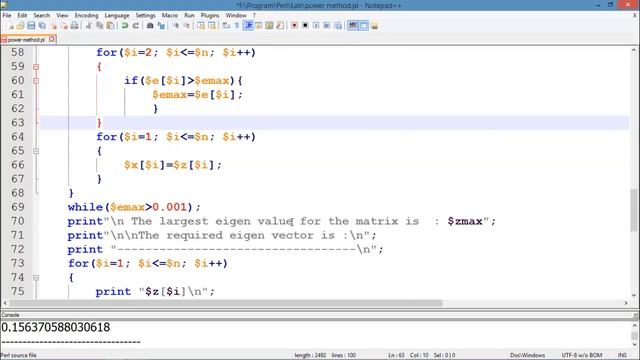Collapse the fold marker on line 74

pos(36,278)
